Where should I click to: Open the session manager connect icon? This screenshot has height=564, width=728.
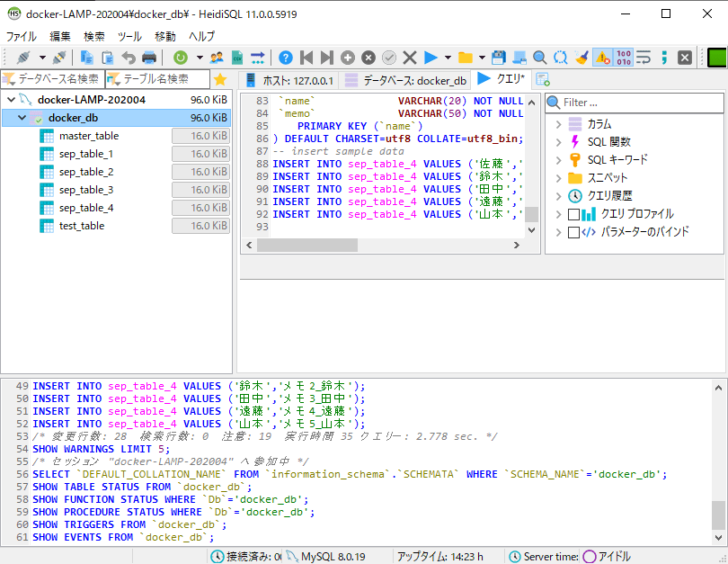point(23,58)
